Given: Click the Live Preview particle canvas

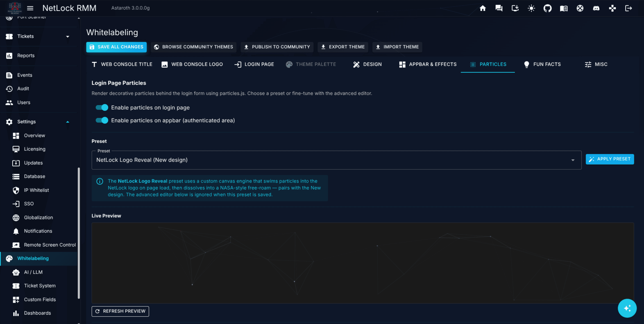Looking at the screenshot, I should tap(363, 263).
